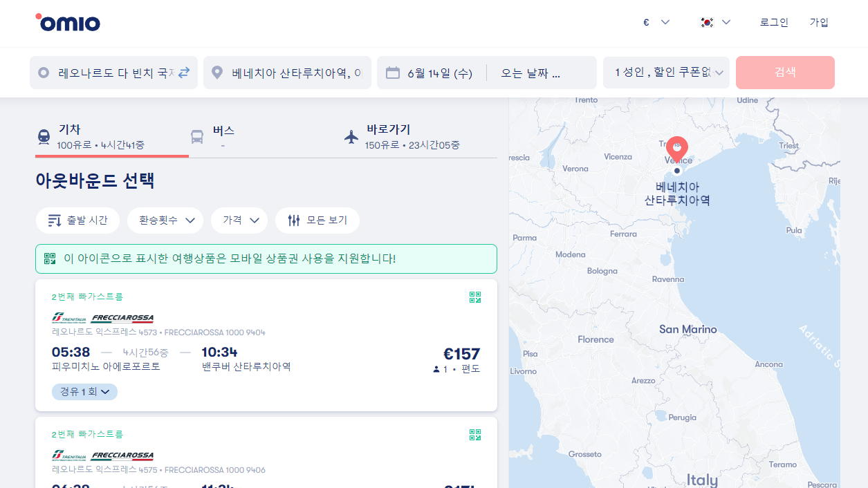Click 피우미치노 아에로포르토 station name
This screenshot has height=488, width=868.
tap(106, 366)
